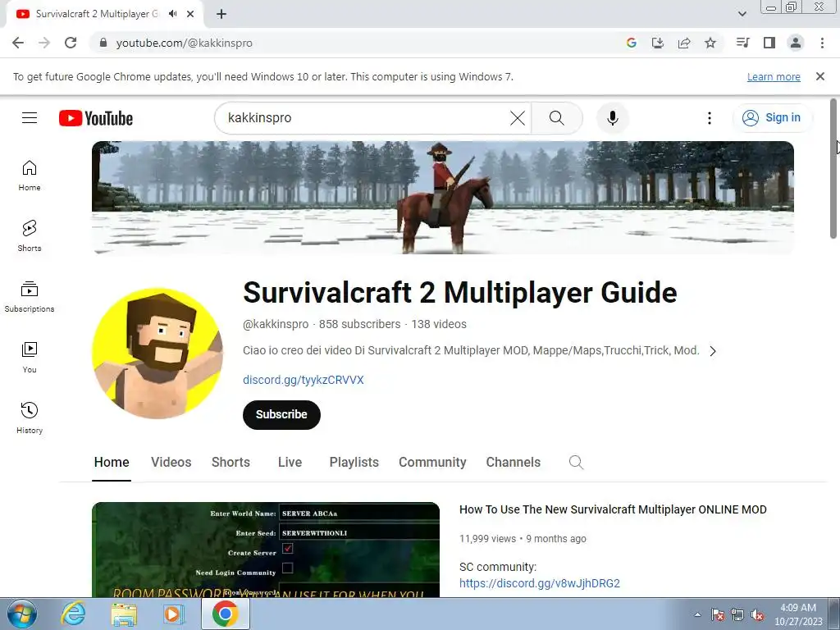This screenshot has width=840, height=630.
Task: Open discord.gg/v8wJjhDRG2 link
Action: [x=540, y=583]
